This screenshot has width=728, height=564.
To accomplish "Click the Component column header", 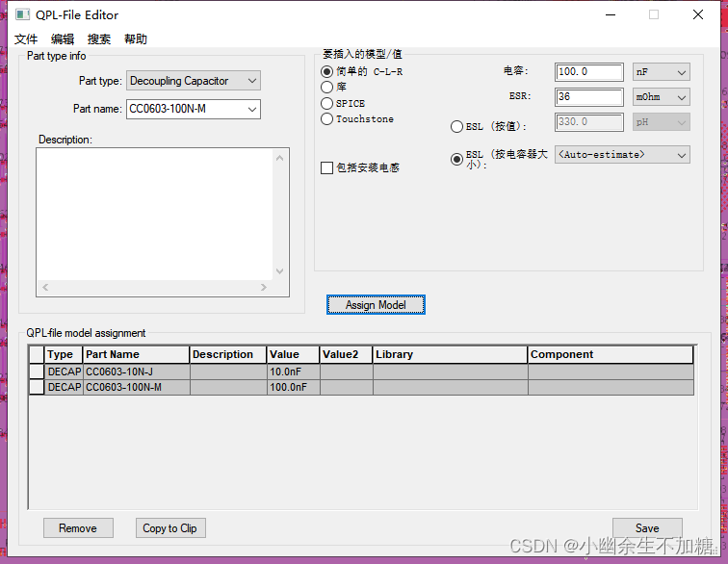I will click(x=611, y=354).
